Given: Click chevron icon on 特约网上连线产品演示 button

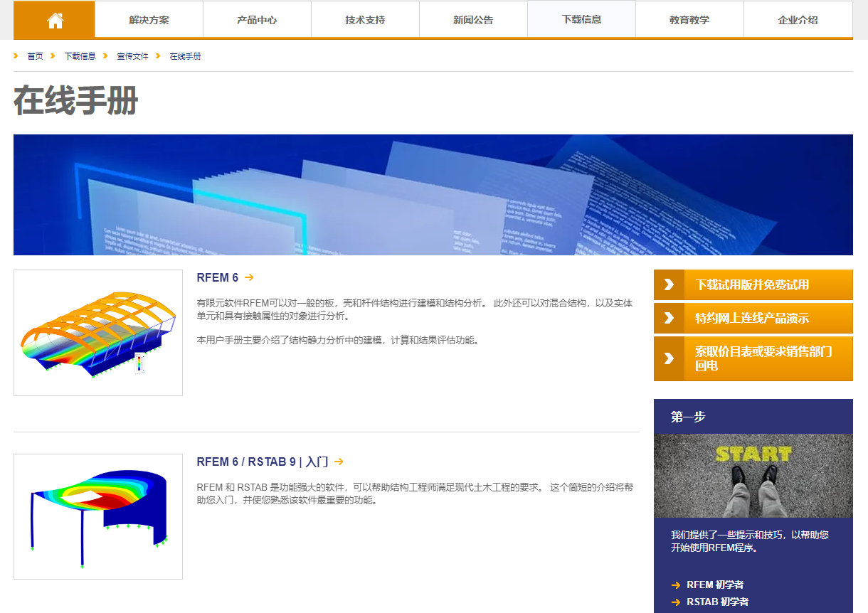Looking at the screenshot, I should [669, 318].
